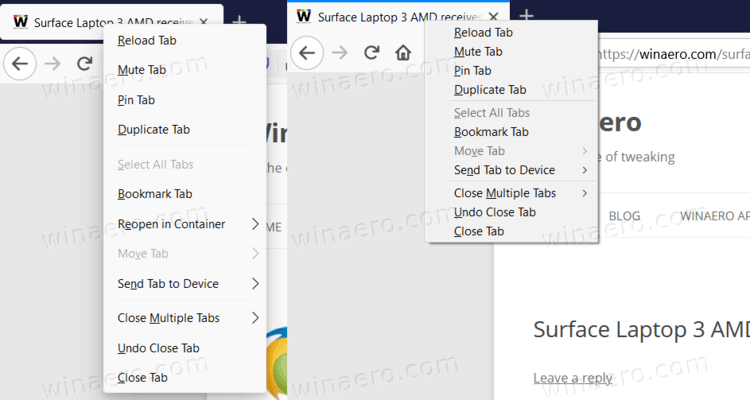Choose Mute Tab in left context menu

click(185, 70)
